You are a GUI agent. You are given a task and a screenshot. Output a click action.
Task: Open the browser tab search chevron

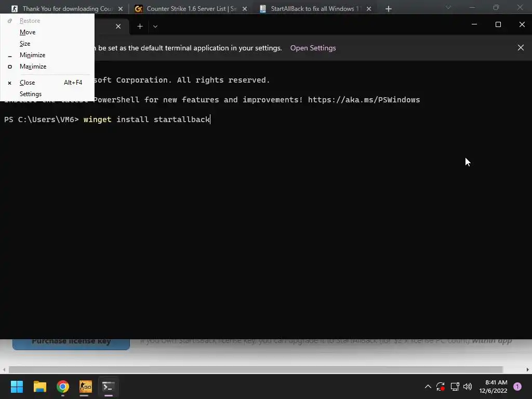point(448,7)
